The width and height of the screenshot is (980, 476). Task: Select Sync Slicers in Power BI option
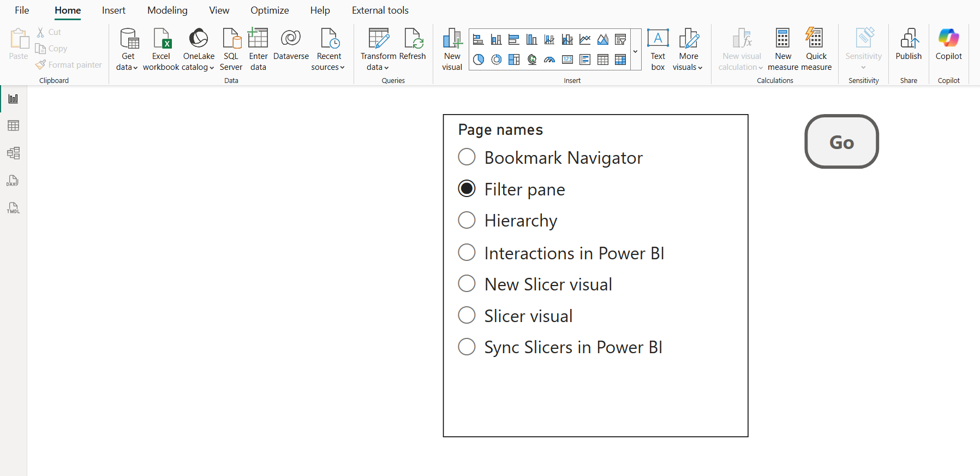click(x=467, y=347)
